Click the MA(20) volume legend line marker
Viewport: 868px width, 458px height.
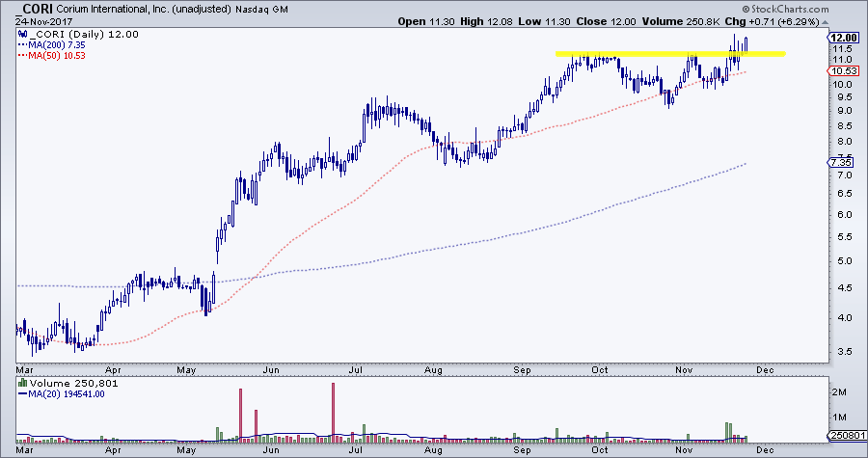point(23,393)
